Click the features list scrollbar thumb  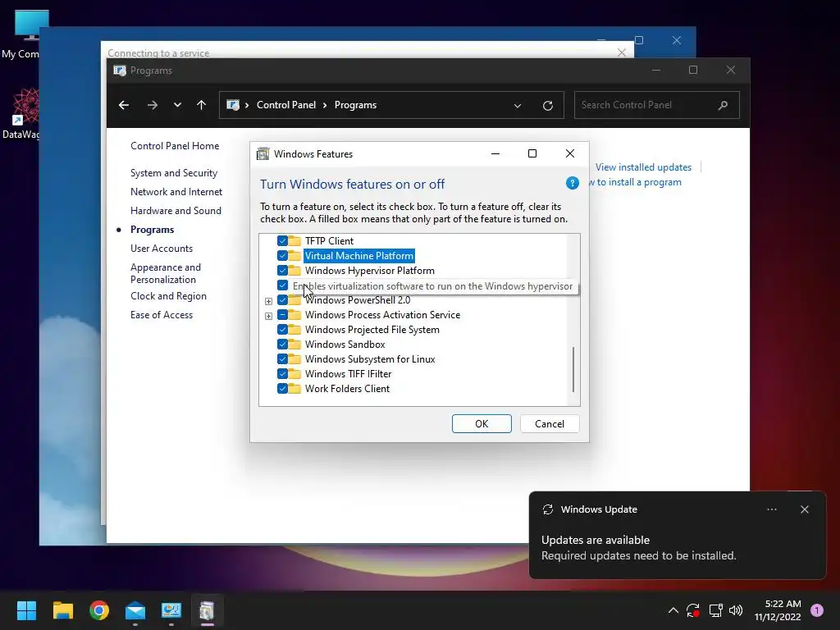pos(573,369)
